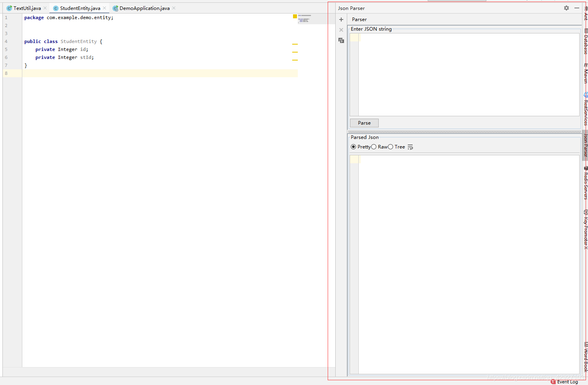Hide the Json Parser tool window
The width and height of the screenshot is (588, 385).
click(x=577, y=8)
